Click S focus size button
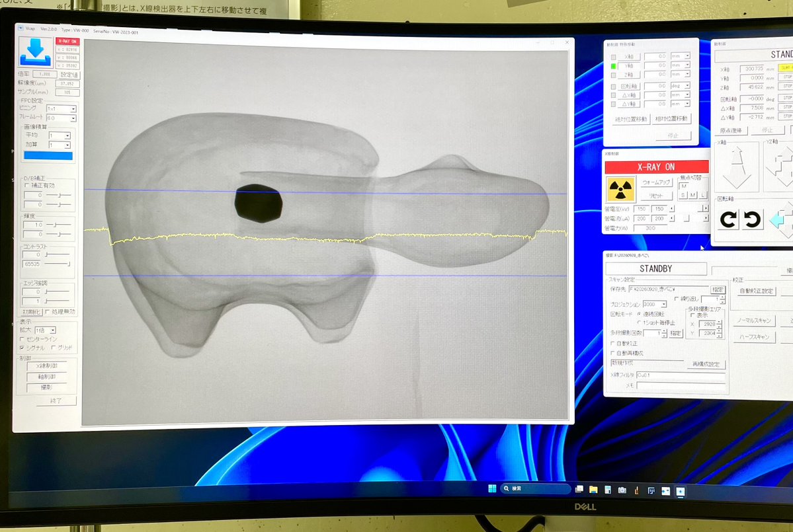793x532 pixels. coord(683,195)
